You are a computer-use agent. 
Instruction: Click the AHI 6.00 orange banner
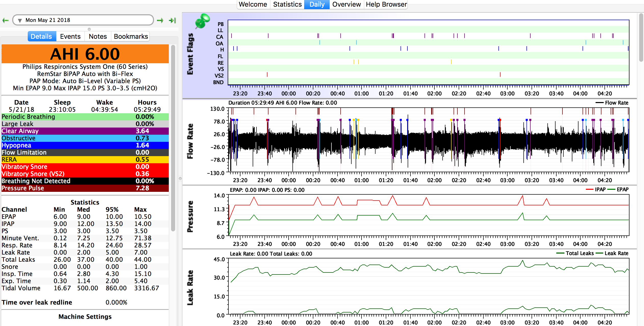85,54
